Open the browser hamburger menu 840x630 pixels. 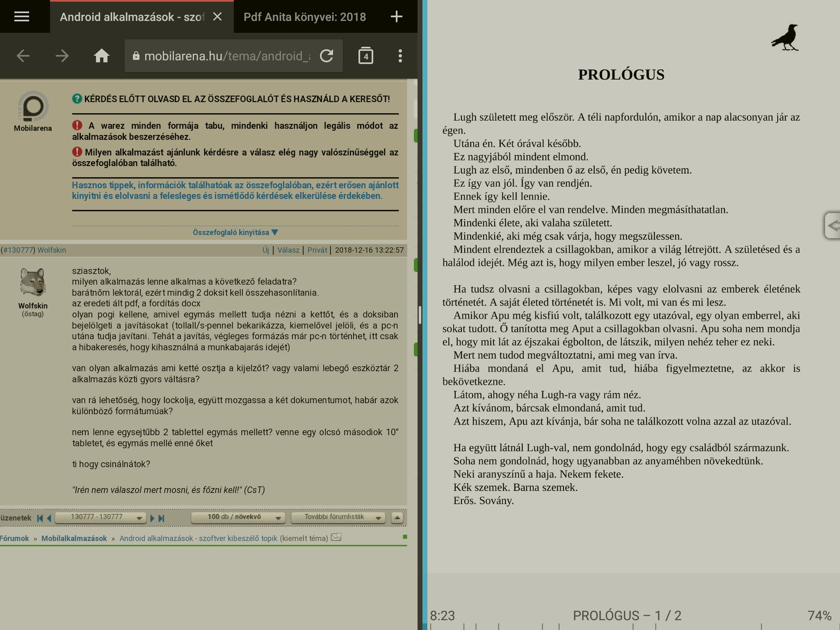point(22,17)
